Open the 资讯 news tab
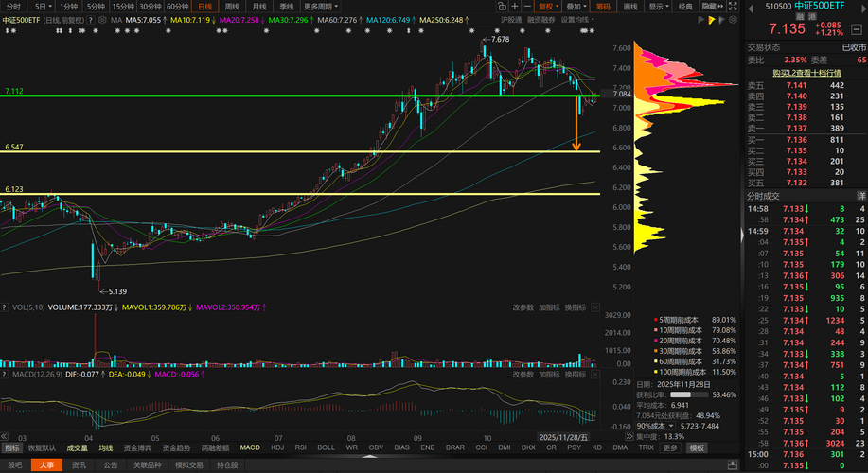The height and width of the screenshot is (473, 868). [x=79, y=465]
